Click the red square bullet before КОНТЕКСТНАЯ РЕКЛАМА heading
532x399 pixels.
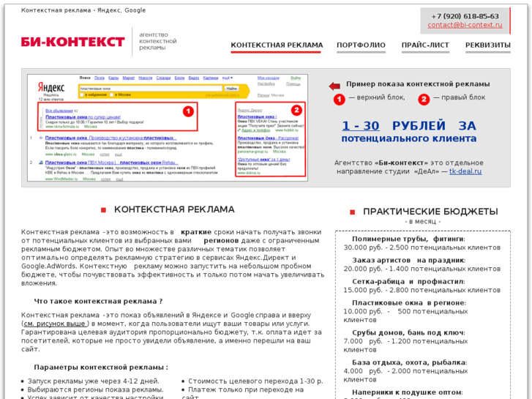103,210
